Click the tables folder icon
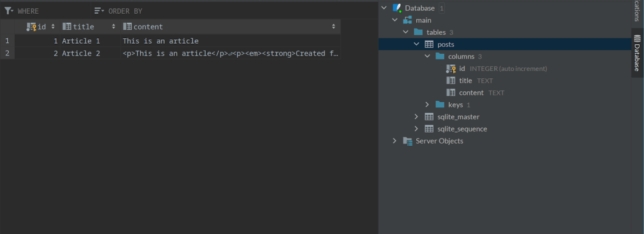Screen dimensions: 644x234 [418, 32]
